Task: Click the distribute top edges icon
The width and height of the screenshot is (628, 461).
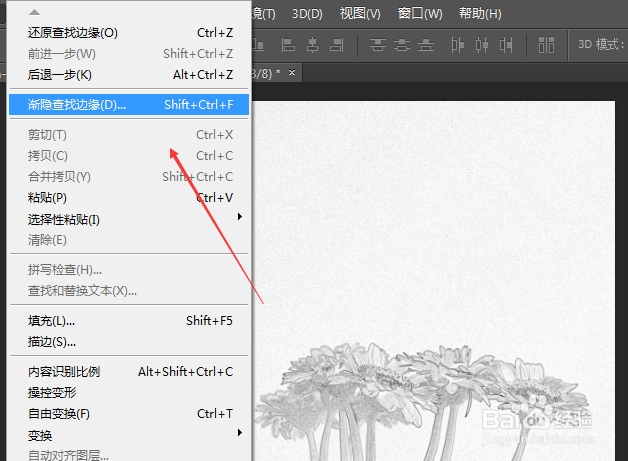Action: click(x=378, y=45)
